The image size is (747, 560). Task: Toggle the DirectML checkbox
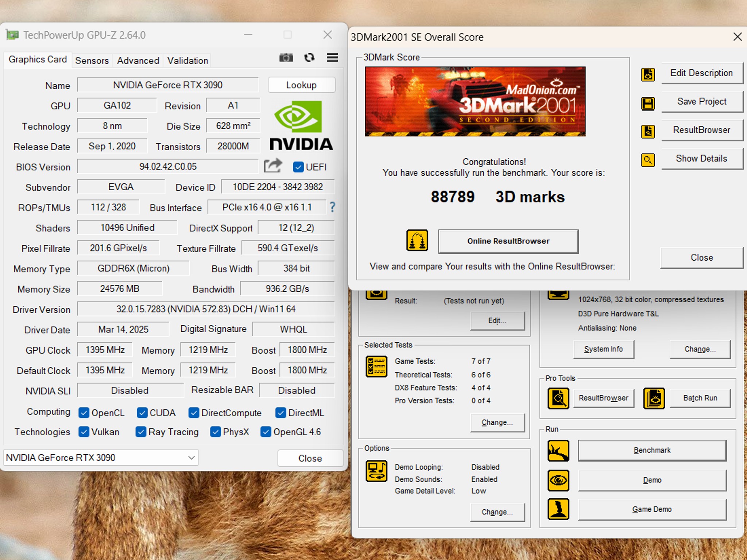click(x=280, y=413)
